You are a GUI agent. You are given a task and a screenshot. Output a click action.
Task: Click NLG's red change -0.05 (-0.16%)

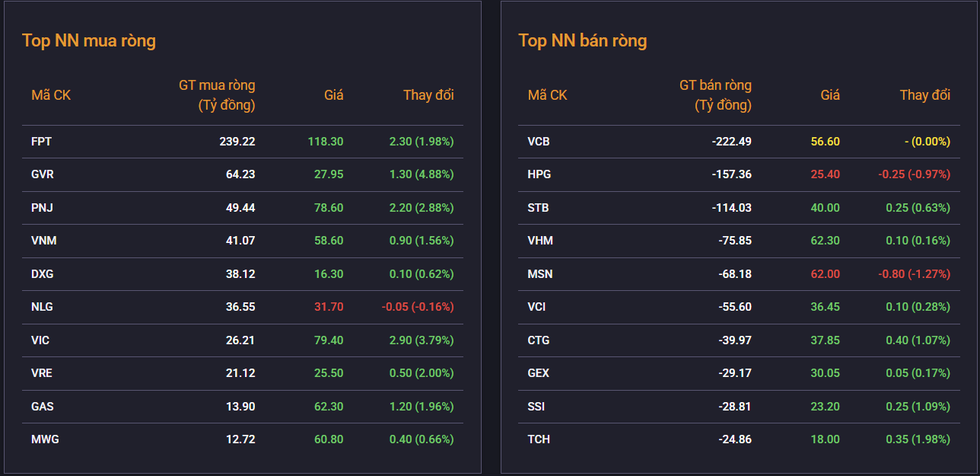(418, 307)
